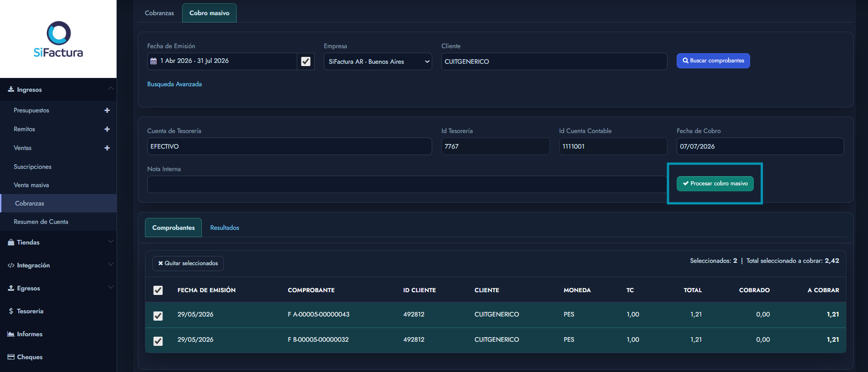Click the Egresos upload icon
This screenshot has height=372, width=868.
(11, 288)
